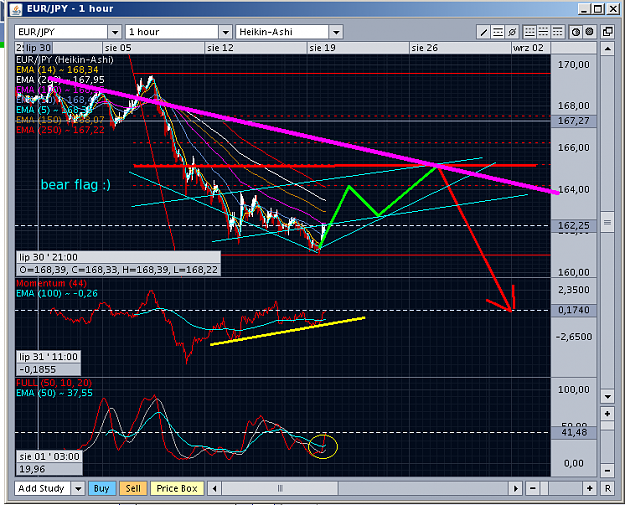The width and height of the screenshot is (625, 505).
Task: Choose the third grid line style icon
Action: (557, 32)
